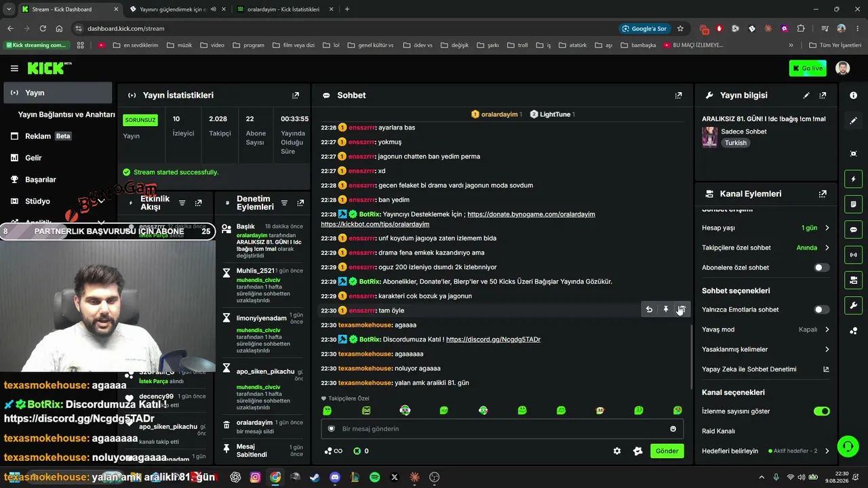868x488 pixels.
Task: Click the pencil edit-layout icon in right sidebar
Action: [853, 121]
